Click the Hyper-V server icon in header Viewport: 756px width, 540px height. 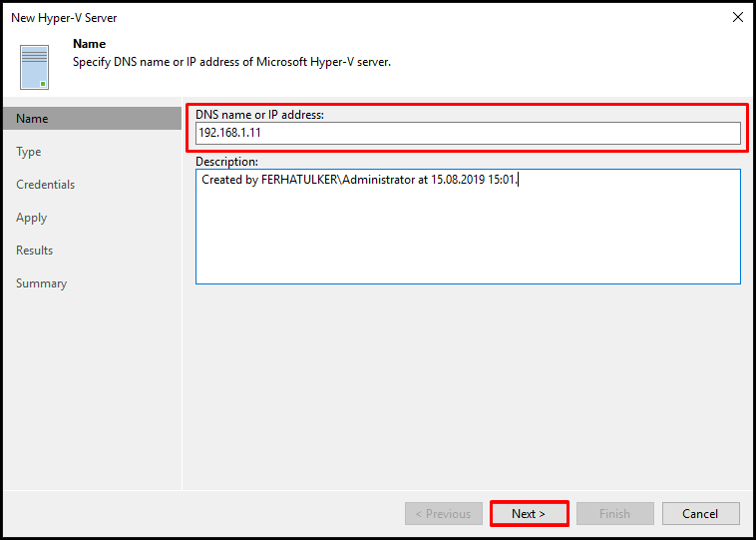34,67
